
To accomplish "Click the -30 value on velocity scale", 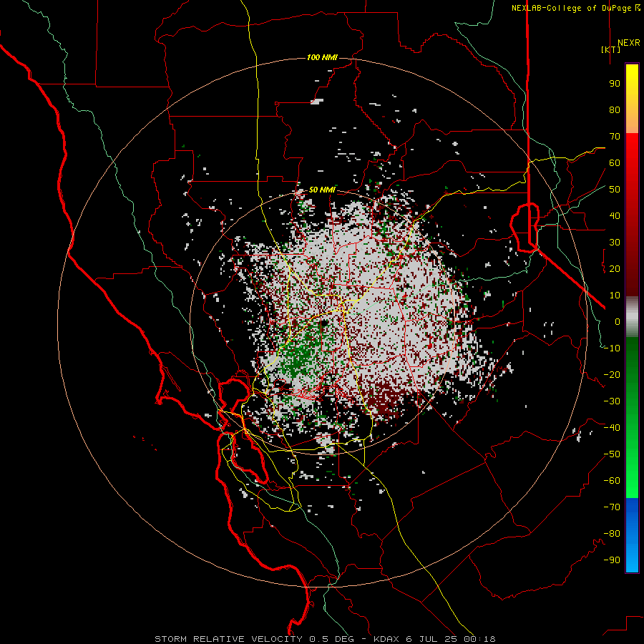I will [612, 401].
